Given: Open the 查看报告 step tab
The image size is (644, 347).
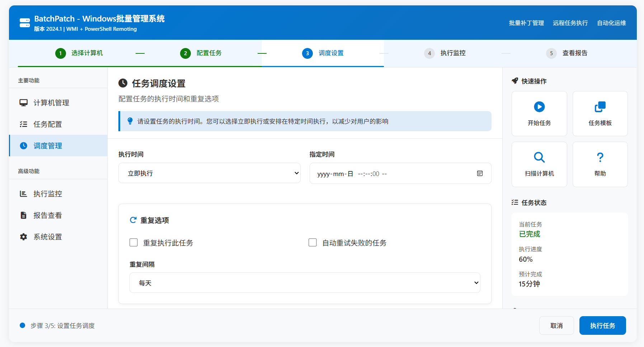Looking at the screenshot, I should (567, 53).
